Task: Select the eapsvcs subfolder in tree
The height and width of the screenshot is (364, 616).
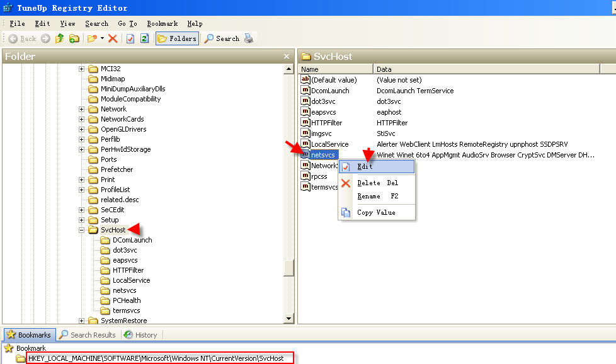Action: tap(119, 260)
